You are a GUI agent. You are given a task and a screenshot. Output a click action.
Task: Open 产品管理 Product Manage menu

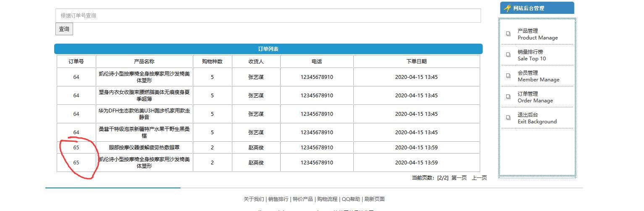click(537, 34)
